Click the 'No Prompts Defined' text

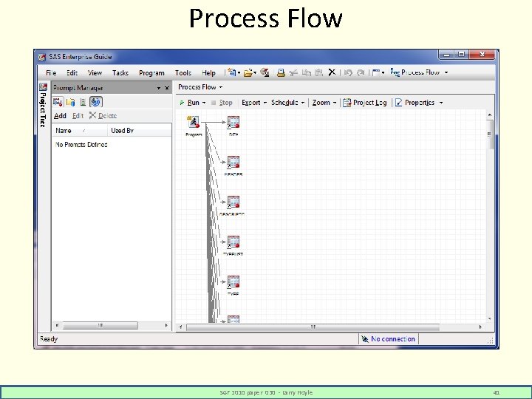tap(81, 145)
